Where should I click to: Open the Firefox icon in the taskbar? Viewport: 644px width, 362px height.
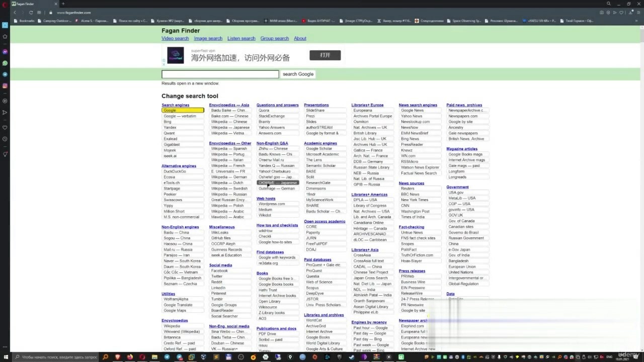[x=130, y=357]
